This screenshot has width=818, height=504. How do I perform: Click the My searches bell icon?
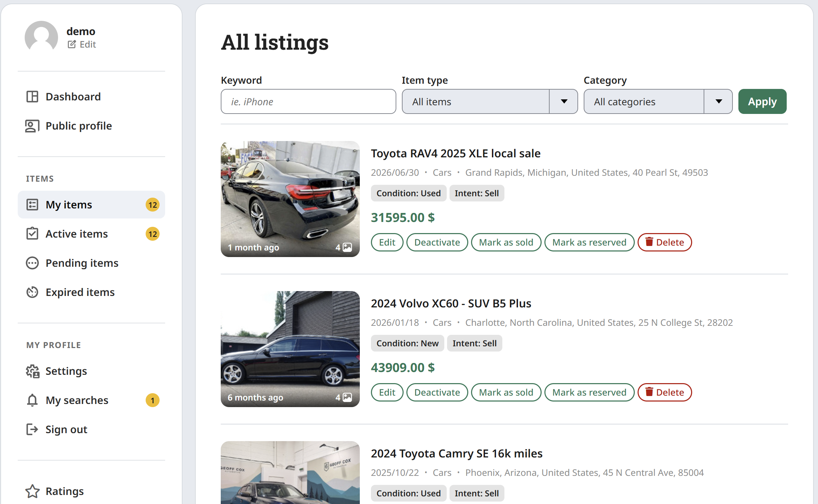coord(32,400)
